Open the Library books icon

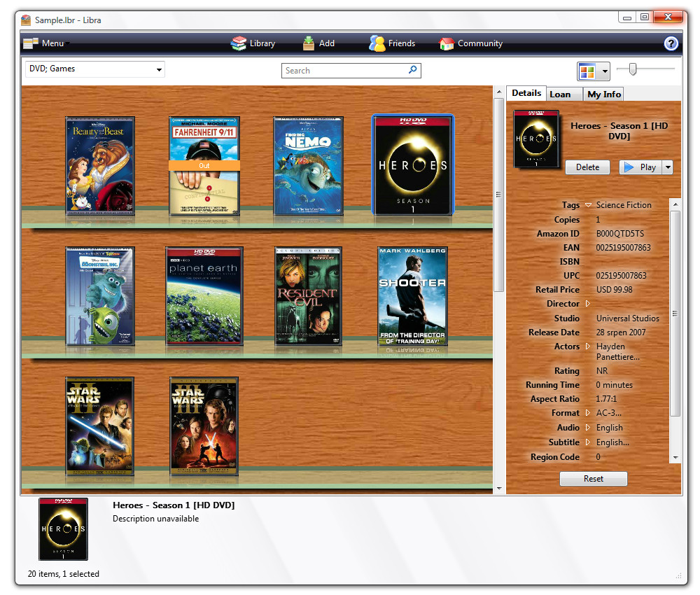pos(239,43)
